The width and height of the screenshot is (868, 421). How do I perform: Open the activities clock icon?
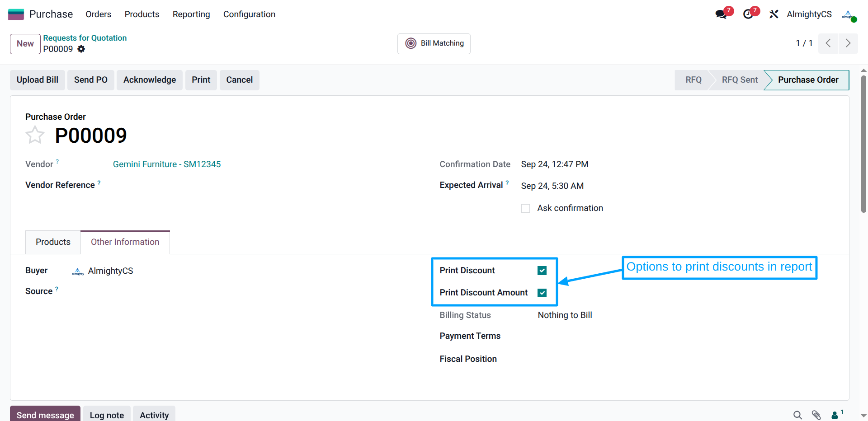(748, 14)
